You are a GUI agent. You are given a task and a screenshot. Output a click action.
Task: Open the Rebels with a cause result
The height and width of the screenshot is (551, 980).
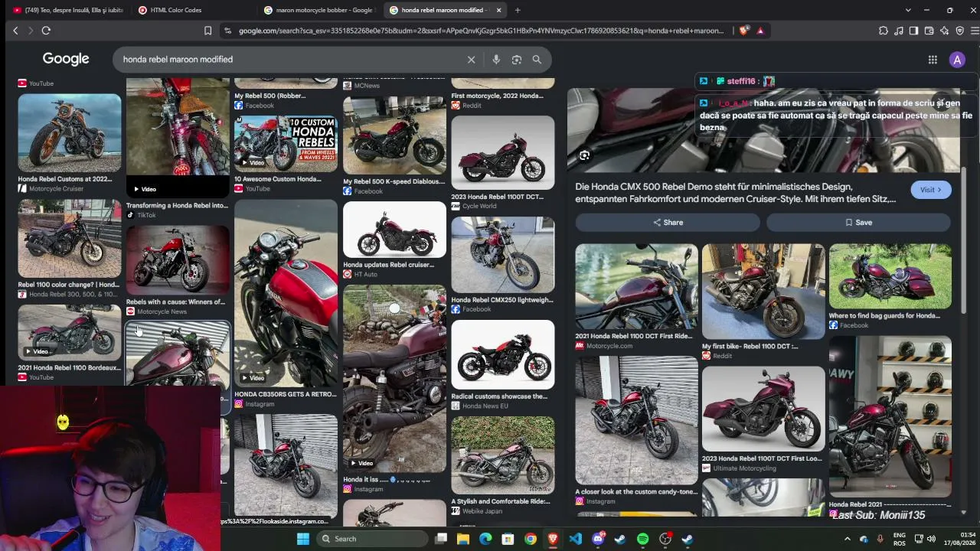click(178, 260)
